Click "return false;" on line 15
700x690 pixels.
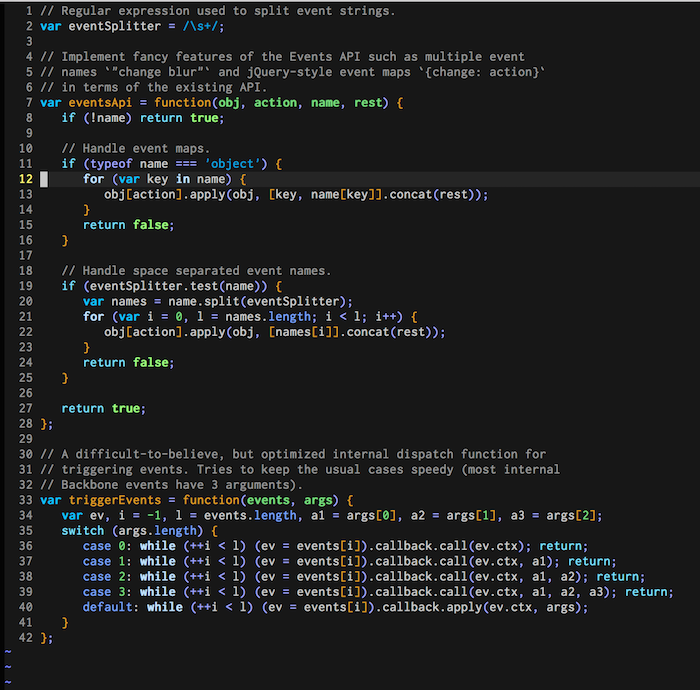pos(129,225)
